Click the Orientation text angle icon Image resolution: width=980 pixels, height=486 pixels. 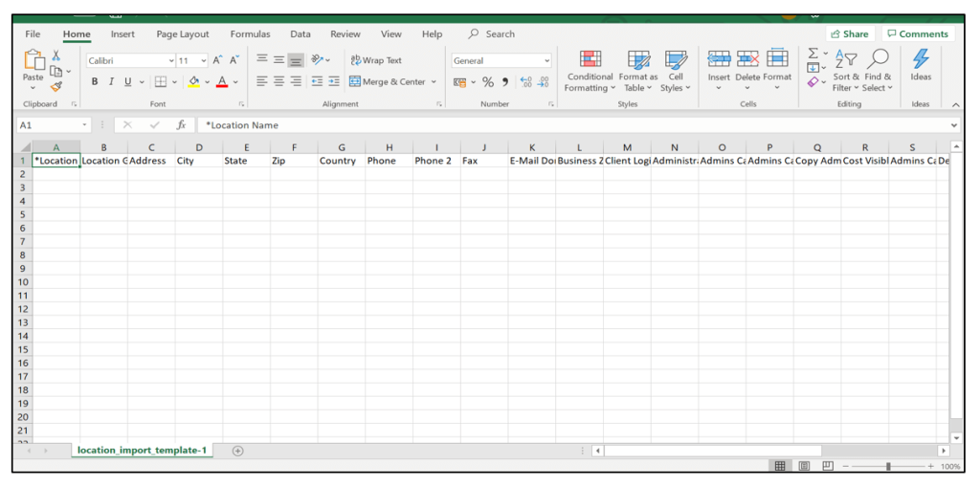coord(318,60)
